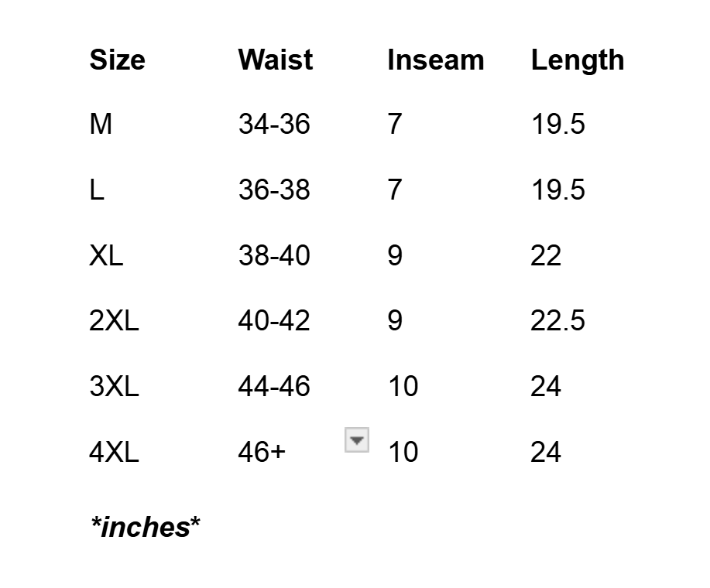Image resolution: width=710 pixels, height=588 pixels.
Task: Click the M size cell
Action: coord(101,124)
